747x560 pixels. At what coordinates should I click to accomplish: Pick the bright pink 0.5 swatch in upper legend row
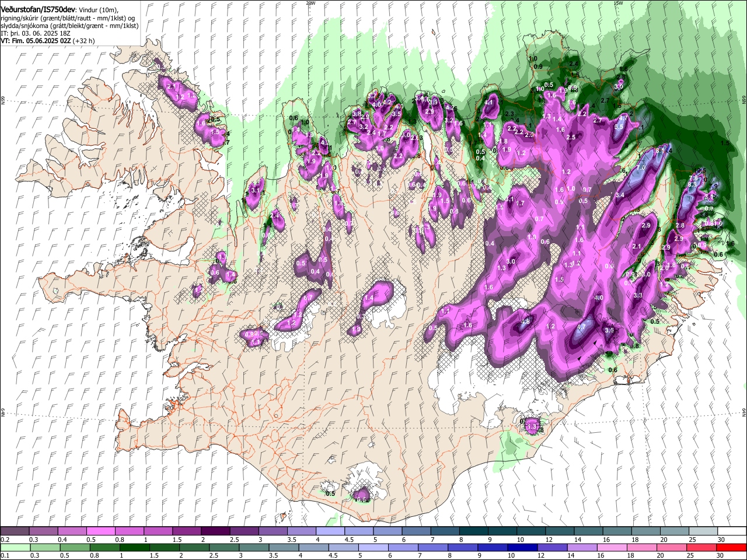100,531
